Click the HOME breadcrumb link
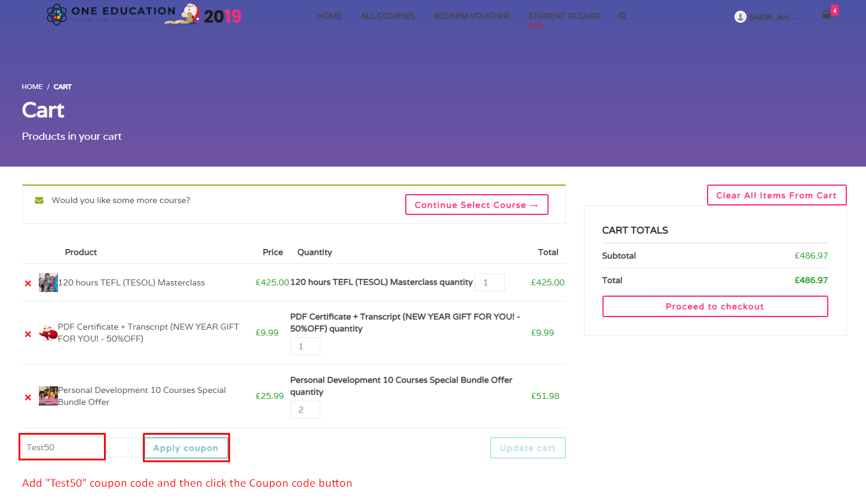 [32, 87]
